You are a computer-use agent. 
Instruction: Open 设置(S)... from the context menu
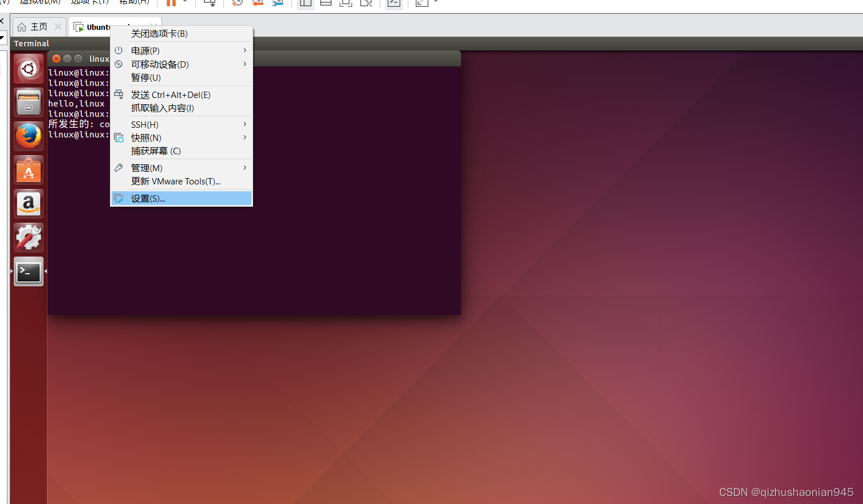182,199
